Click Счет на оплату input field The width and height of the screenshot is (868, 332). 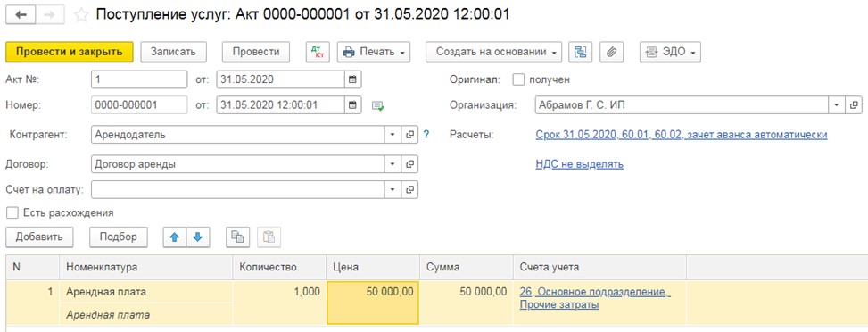[238, 189]
